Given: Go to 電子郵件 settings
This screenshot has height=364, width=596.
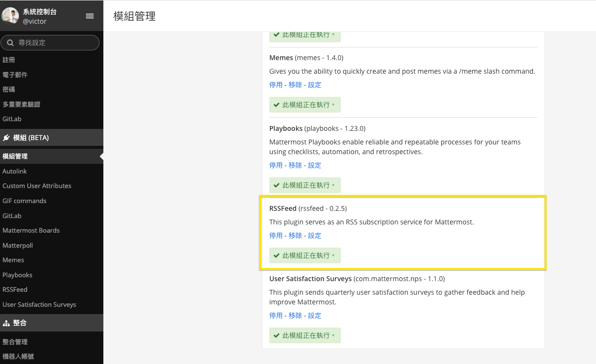Looking at the screenshot, I should point(15,75).
